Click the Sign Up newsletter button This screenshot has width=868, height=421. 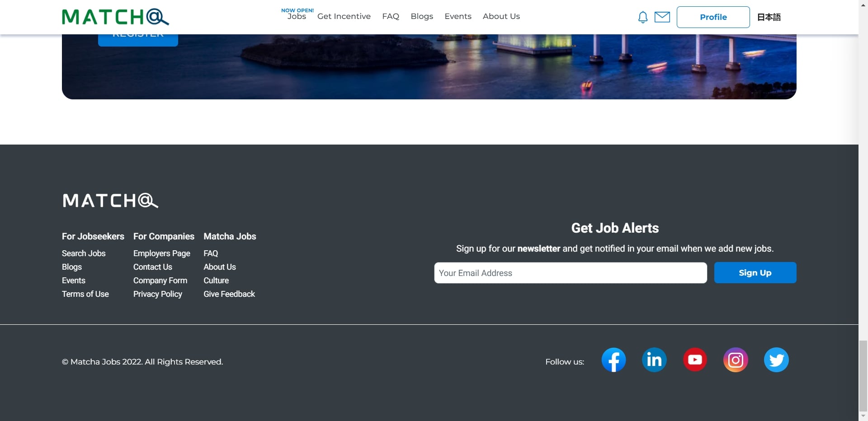[755, 273]
